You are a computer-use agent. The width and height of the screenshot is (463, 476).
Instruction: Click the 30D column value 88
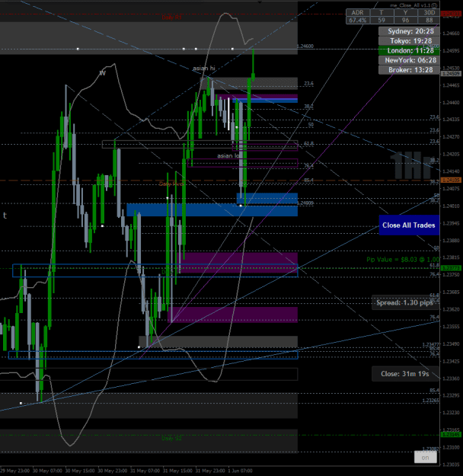[x=429, y=21]
